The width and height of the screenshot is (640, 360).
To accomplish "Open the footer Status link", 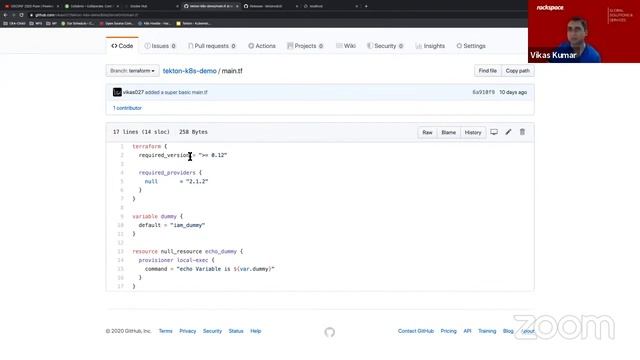I will click(236, 331).
